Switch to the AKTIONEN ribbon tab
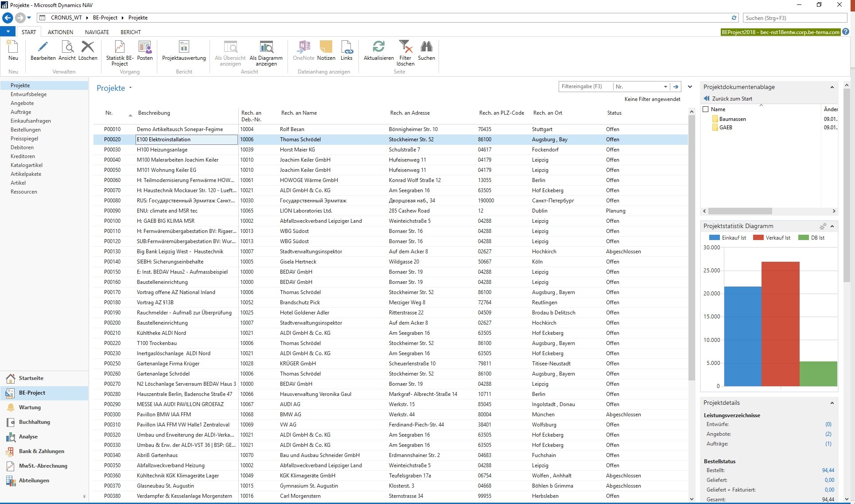The image size is (855, 504). point(60,32)
